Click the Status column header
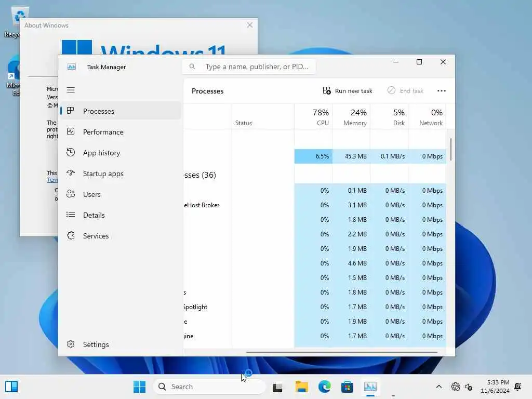The height and width of the screenshot is (399, 532). click(263, 117)
